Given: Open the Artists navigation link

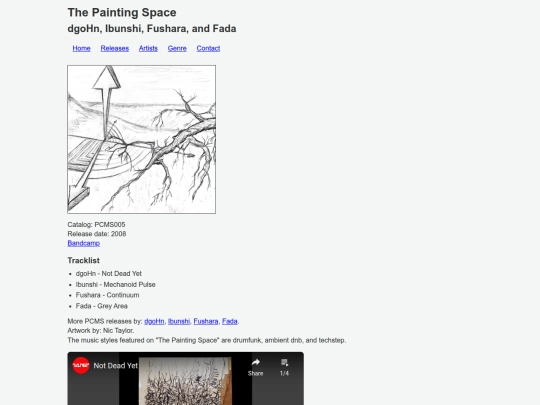Looking at the screenshot, I should tap(148, 48).
